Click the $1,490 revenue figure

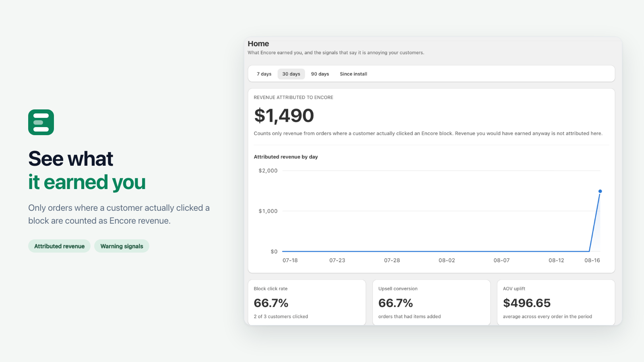click(284, 116)
